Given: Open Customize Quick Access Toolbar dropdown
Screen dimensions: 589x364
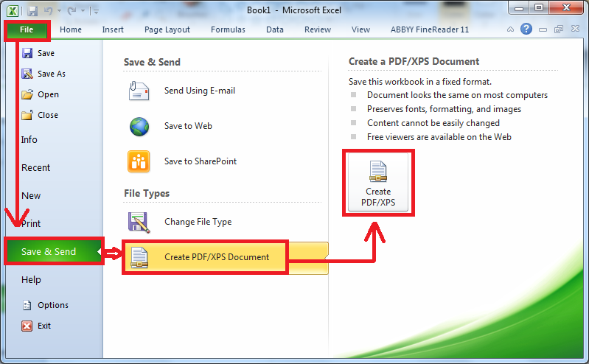Looking at the screenshot, I should point(95,11).
